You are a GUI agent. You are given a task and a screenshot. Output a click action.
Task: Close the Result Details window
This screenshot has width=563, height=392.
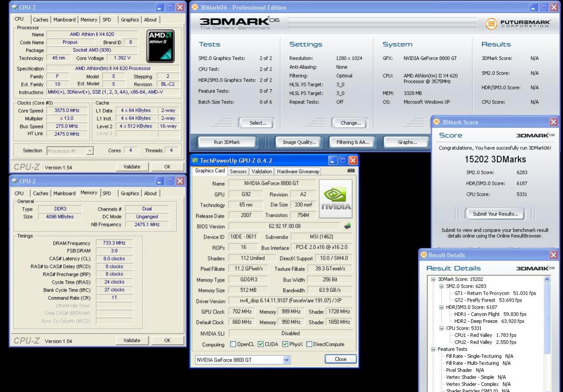pyautogui.click(x=554, y=255)
